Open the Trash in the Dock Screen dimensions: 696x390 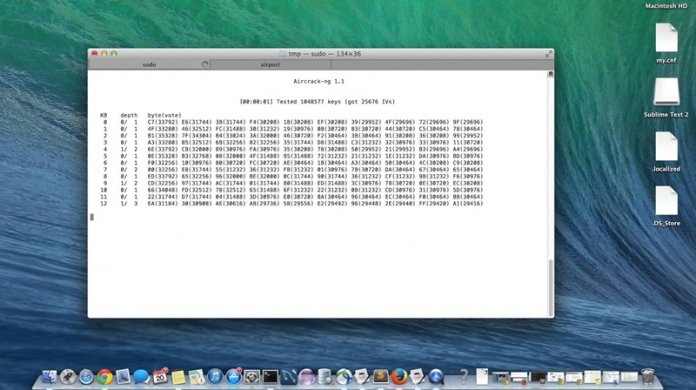point(648,377)
